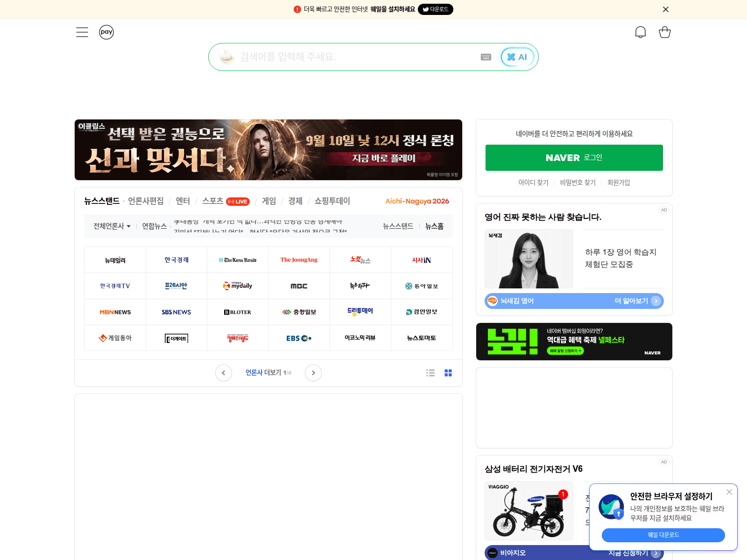
Task: Open the mydaily logo
Action: pyautogui.click(x=238, y=286)
